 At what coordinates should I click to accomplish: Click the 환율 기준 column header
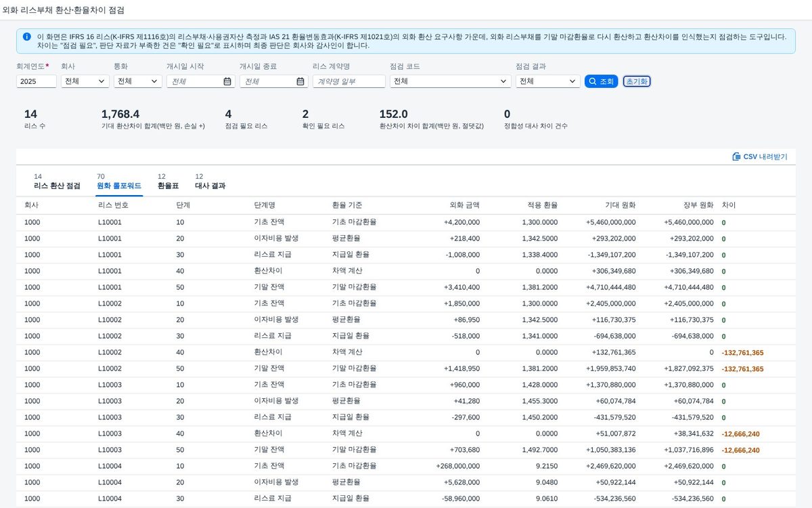pyautogui.click(x=347, y=205)
